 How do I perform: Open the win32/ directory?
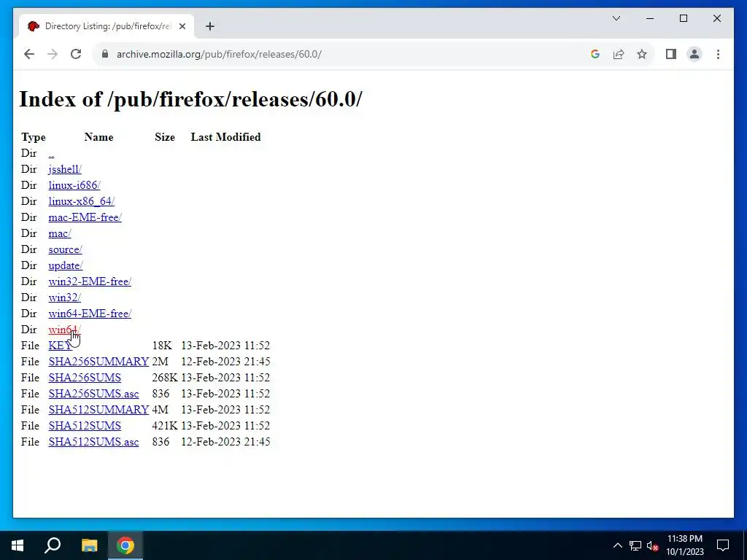(x=65, y=297)
